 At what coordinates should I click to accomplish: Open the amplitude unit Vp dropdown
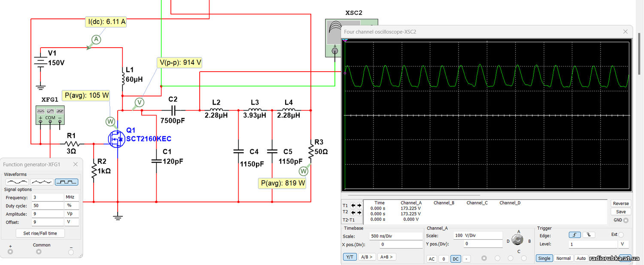pos(71,214)
